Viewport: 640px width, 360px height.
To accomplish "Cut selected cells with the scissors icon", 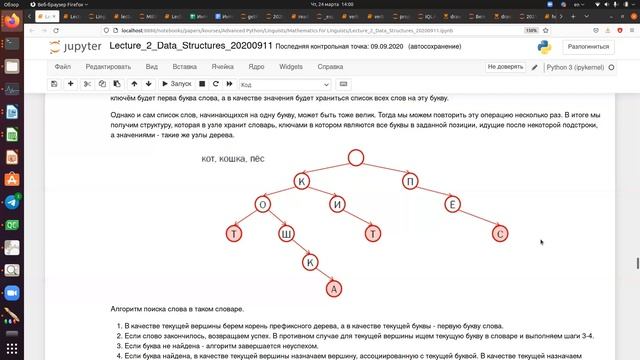I will tap(87, 84).
